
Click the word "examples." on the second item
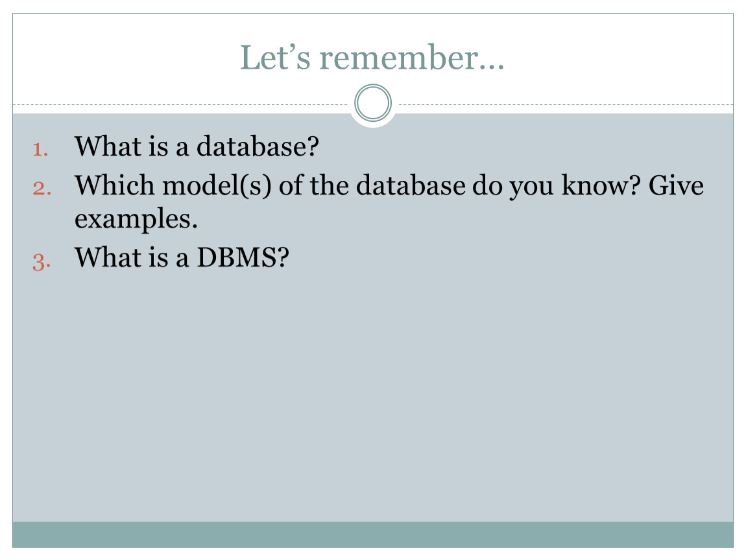136,219
